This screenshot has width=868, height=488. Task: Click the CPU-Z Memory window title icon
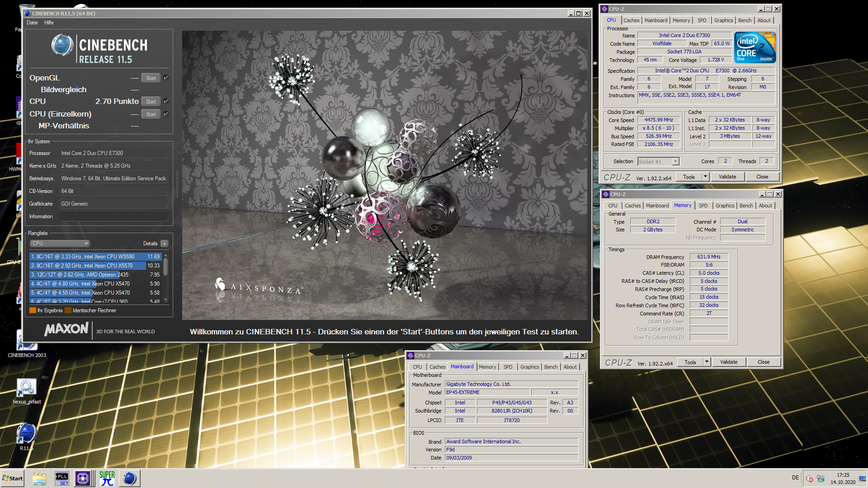pyautogui.click(x=606, y=194)
